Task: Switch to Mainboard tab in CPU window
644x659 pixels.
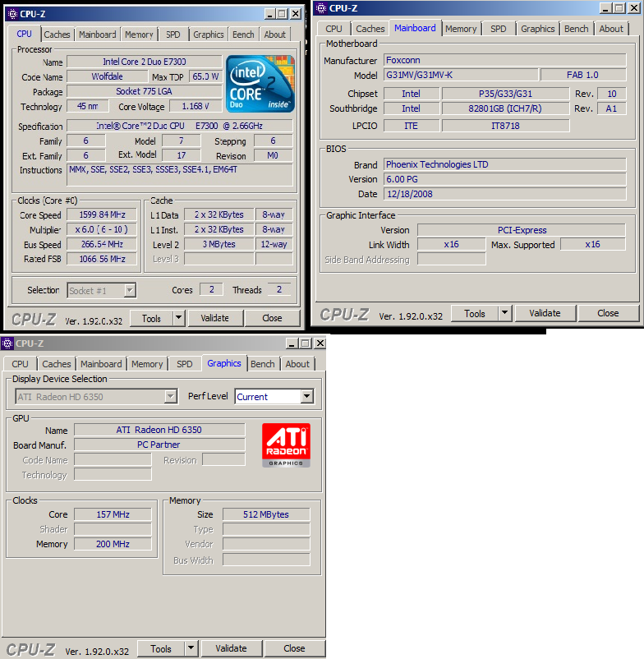Action: point(98,35)
